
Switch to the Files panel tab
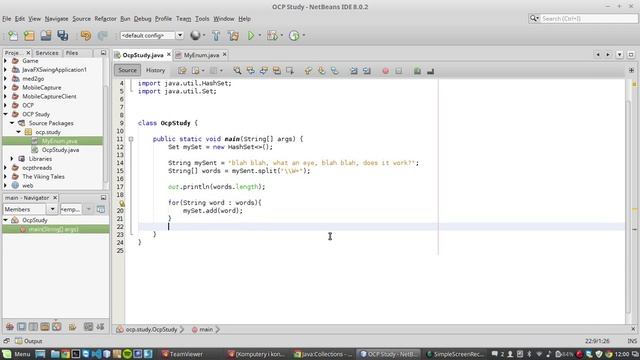click(72, 53)
